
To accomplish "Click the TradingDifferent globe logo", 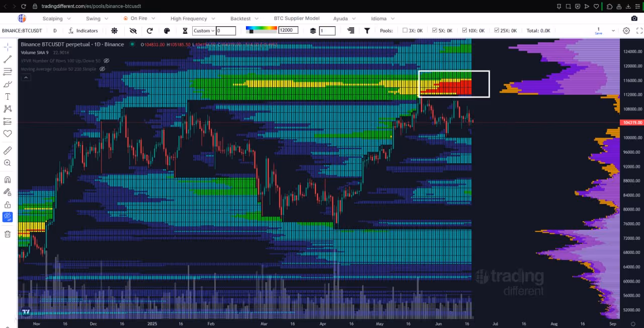I will (x=22, y=18).
